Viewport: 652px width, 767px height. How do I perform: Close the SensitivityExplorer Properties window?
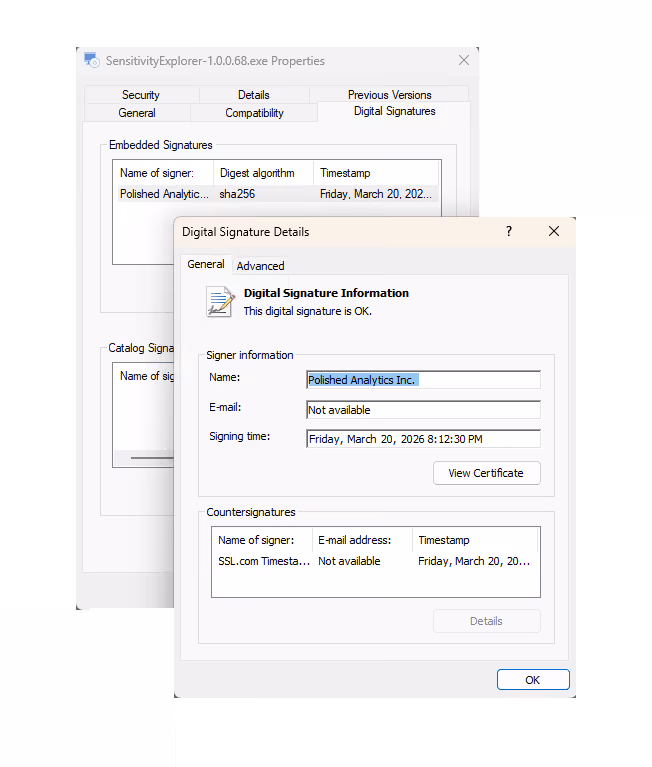click(x=464, y=60)
